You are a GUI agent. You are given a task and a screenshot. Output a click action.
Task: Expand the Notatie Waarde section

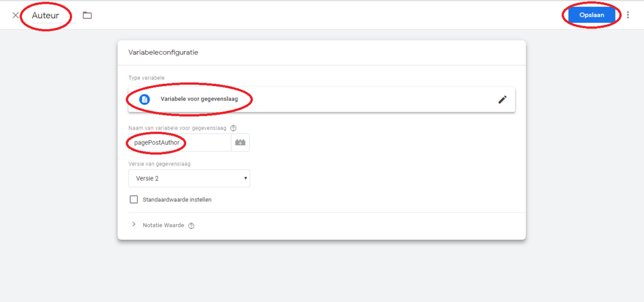[134, 225]
